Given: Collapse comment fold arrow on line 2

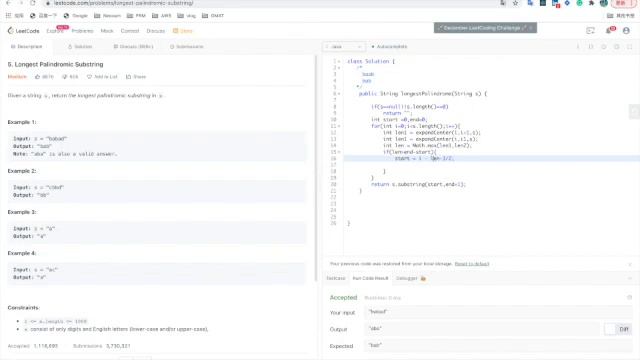Looking at the screenshot, I should [x=339, y=68].
